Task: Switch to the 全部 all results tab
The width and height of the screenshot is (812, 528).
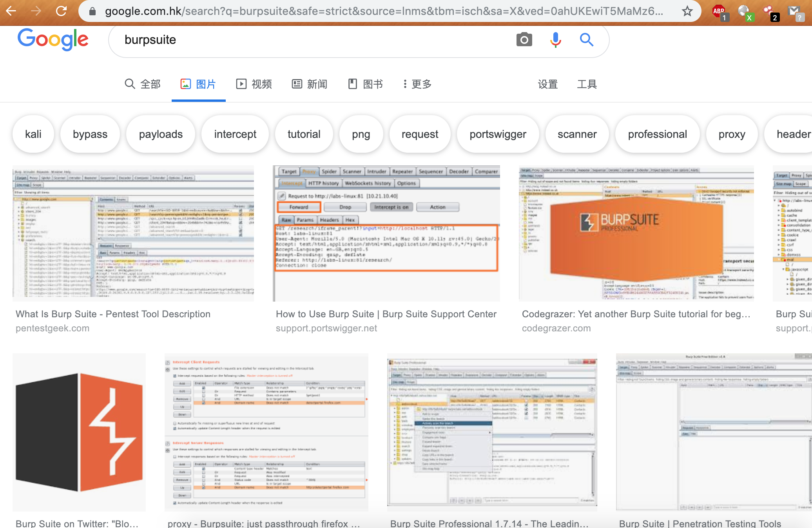Action: coord(143,84)
